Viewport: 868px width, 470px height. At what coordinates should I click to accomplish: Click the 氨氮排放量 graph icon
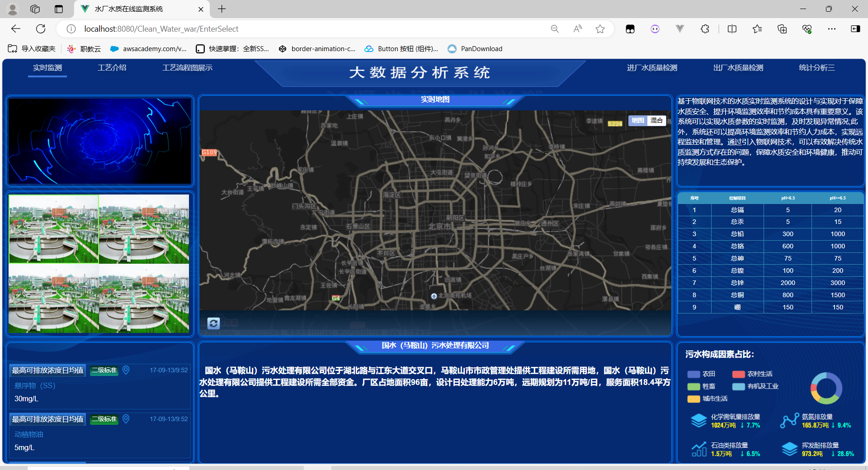coord(790,421)
